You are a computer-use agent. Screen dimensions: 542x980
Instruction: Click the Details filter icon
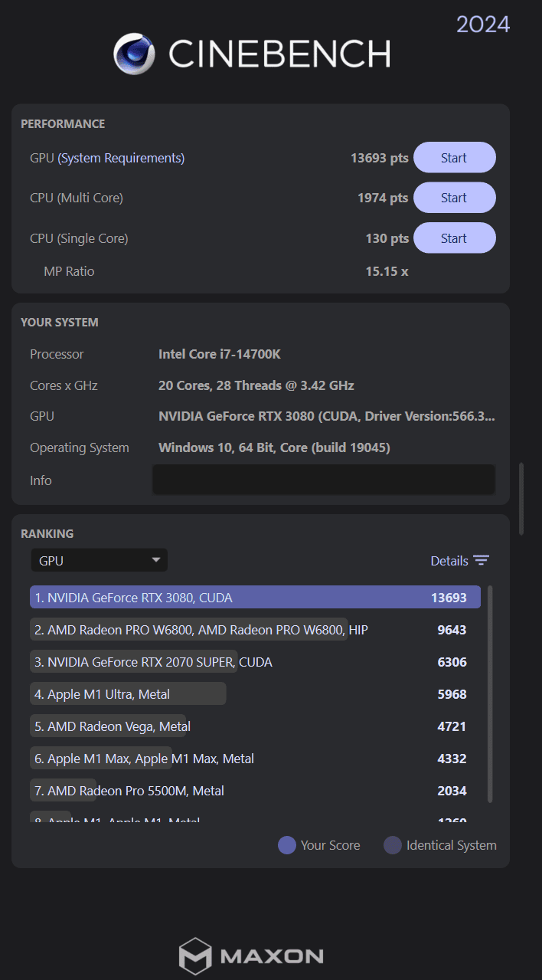click(481, 561)
